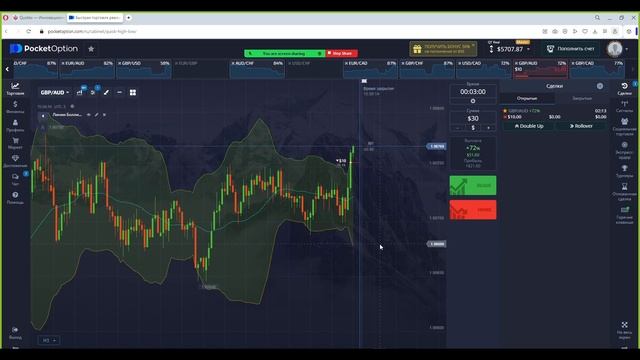Select the drawing pencil tool

[x=106, y=93]
